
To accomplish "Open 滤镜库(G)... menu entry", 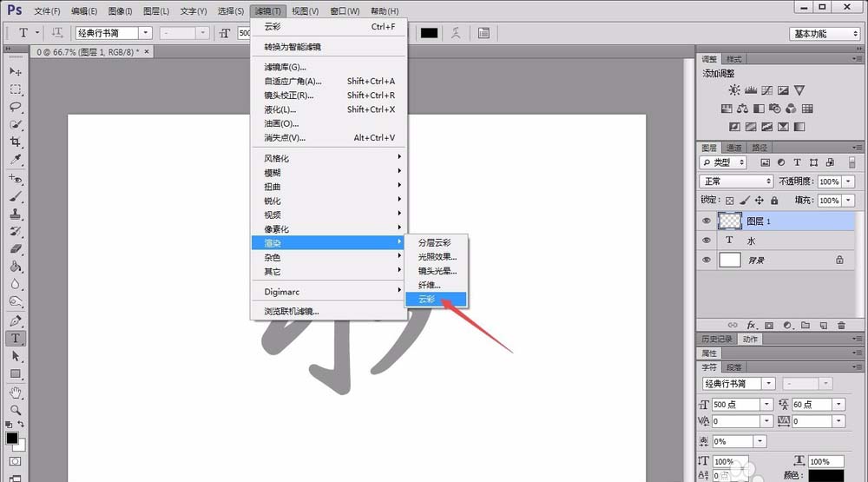I will [329, 67].
